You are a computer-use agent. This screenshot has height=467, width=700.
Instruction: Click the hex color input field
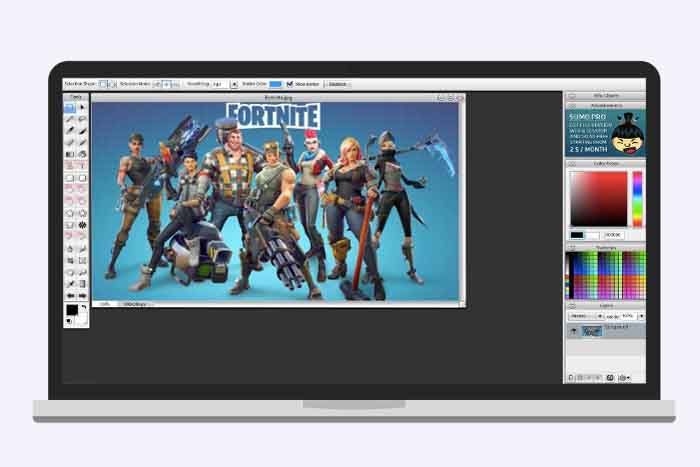(x=613, y=235)
